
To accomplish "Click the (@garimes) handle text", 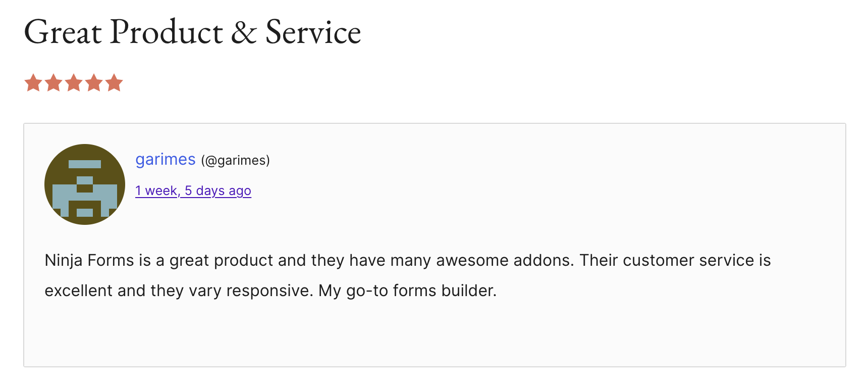I will [x=235, y=161].
